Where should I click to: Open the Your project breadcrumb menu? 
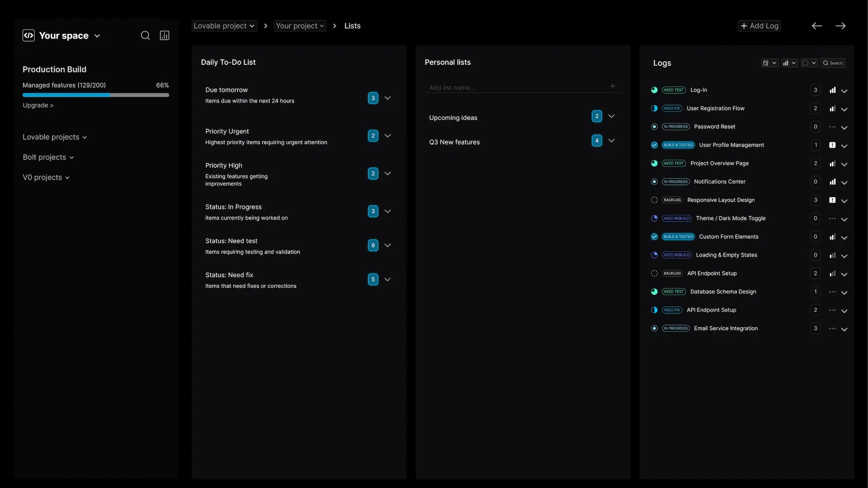(300, 26)
